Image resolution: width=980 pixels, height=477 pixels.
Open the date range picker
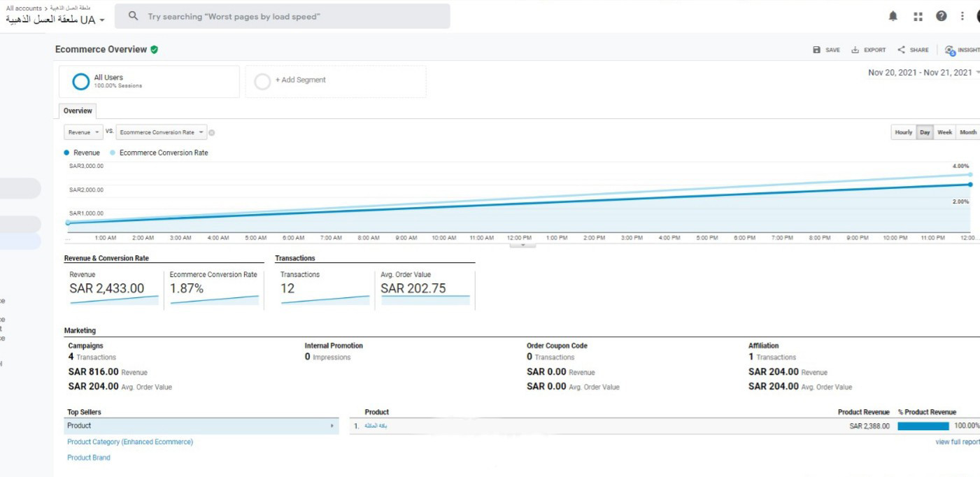(922, 73)
